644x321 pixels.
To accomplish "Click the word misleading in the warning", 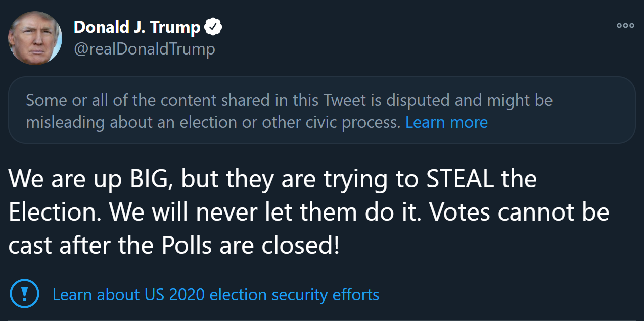I will click(65, 122).
